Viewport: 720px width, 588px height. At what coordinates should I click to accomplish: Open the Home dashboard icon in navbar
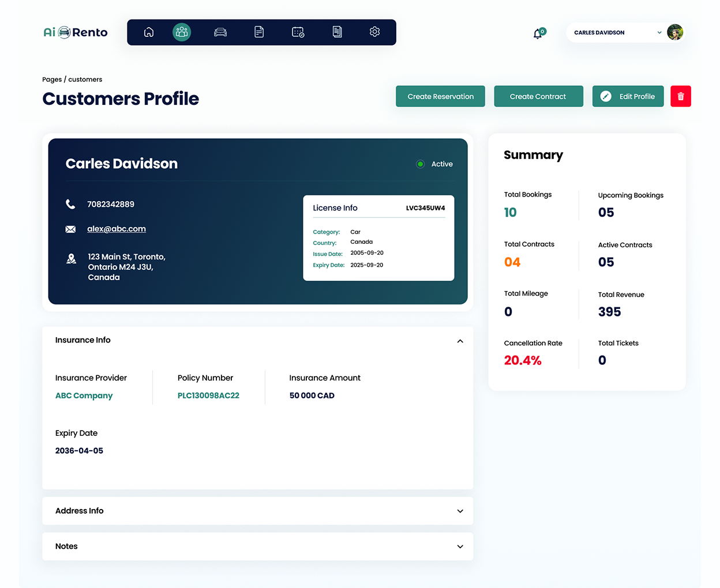(149, 32)
